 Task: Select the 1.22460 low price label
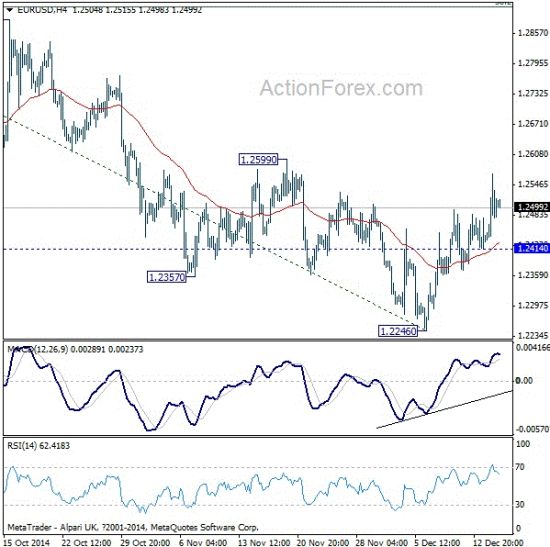coord(398,331)
